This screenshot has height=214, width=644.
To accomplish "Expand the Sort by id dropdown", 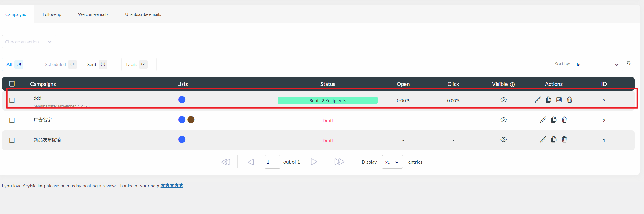I will tap(598, 65).
